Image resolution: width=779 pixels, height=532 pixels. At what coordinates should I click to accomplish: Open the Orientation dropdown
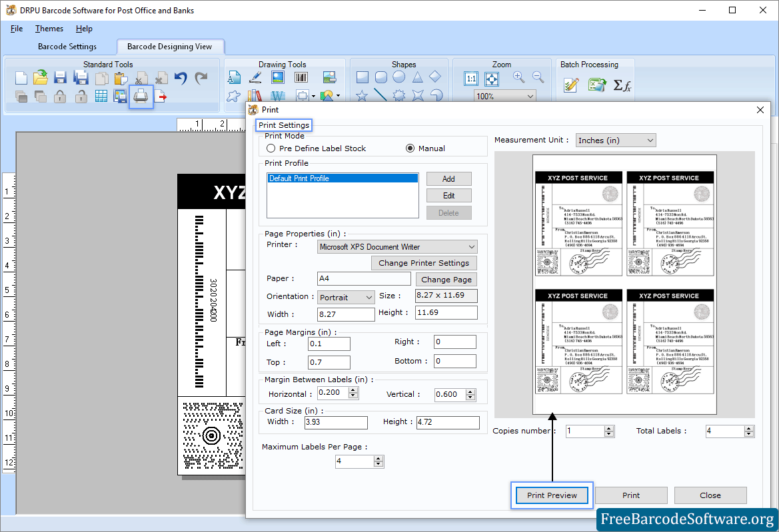pos(347,297)
